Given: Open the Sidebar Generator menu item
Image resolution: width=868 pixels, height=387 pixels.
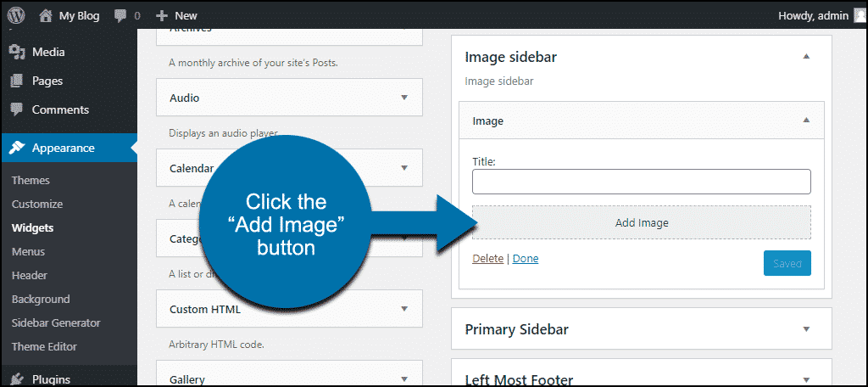Looking at the screenshot, I should coord(56,322).
